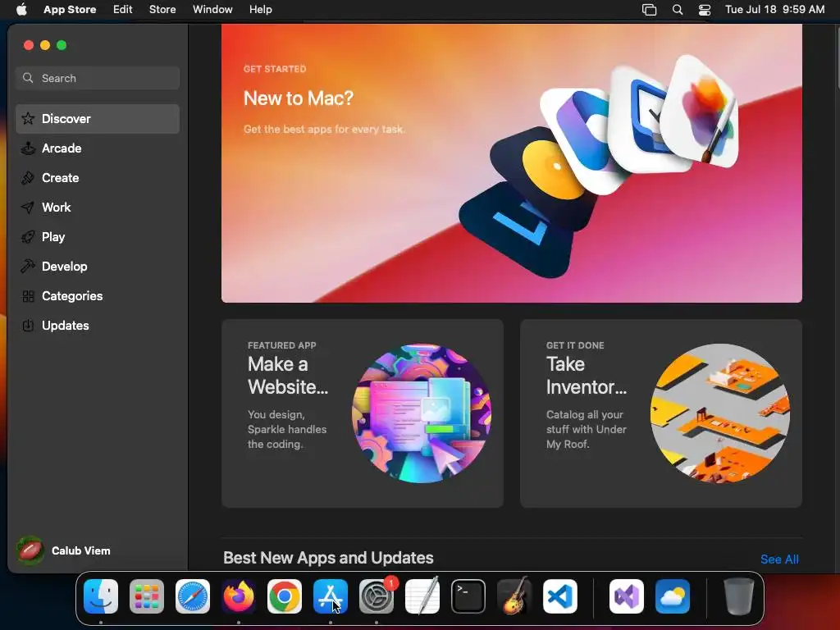Open the Arcade joystick icon
840x630 pixels.
[x=28, y=148]
